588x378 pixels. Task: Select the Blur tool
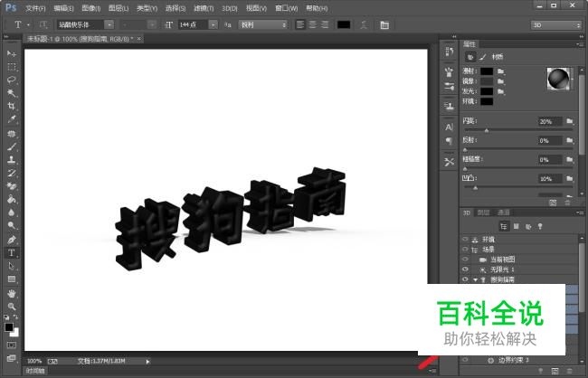[12, 213]
